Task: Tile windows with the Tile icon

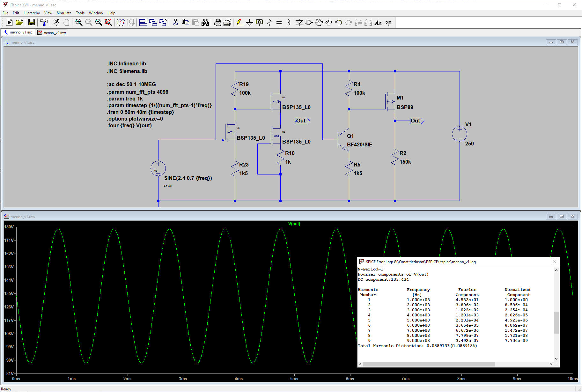Action: coord(143,22)
